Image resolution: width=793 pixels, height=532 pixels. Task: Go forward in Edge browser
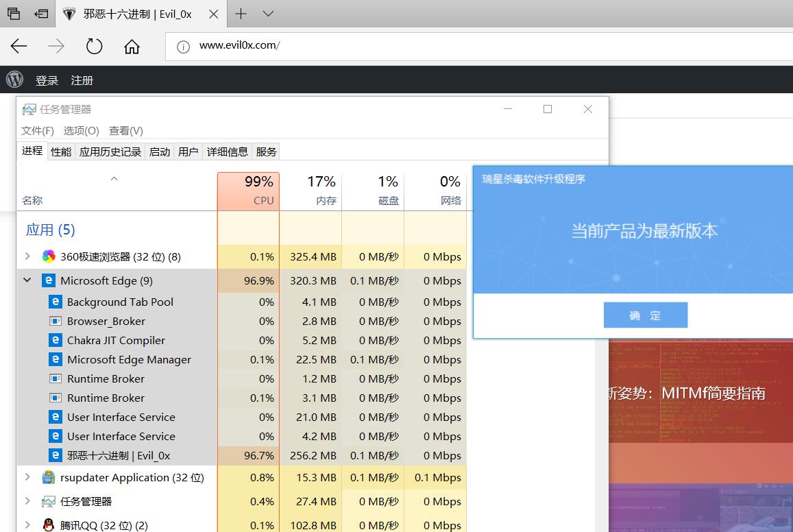(x=56, y=46)
